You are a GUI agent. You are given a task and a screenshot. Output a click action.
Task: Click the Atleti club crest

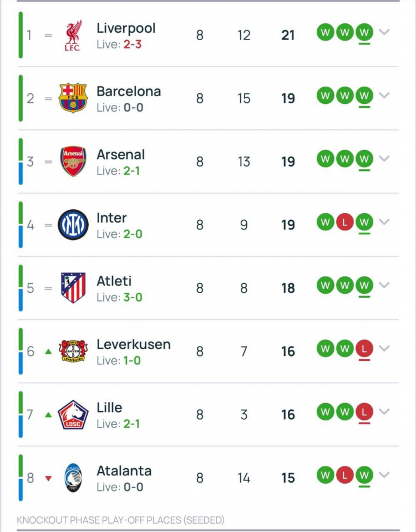pyautogui.click(x=73, y=288)
